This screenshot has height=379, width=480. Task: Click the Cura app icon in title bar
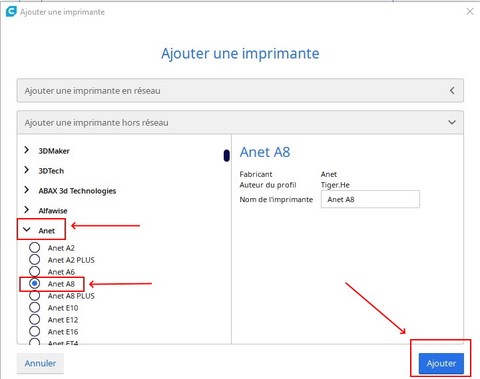[11, 11]
